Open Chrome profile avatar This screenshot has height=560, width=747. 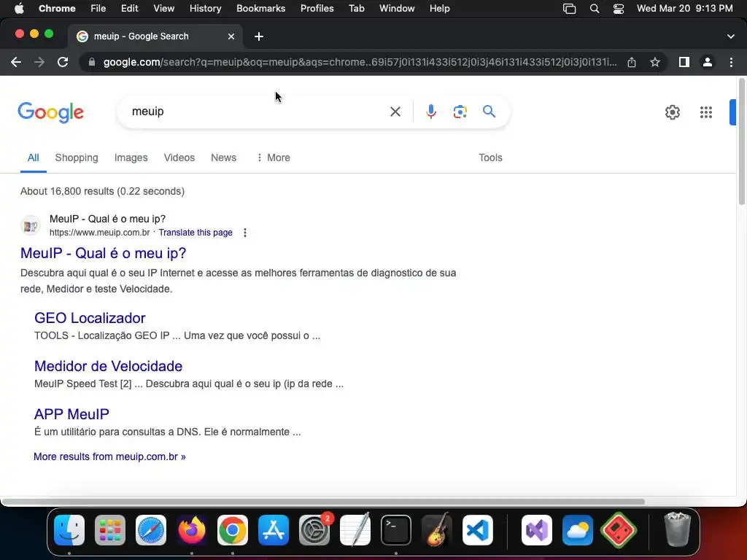pyautogui.click(x=708, y=63)
